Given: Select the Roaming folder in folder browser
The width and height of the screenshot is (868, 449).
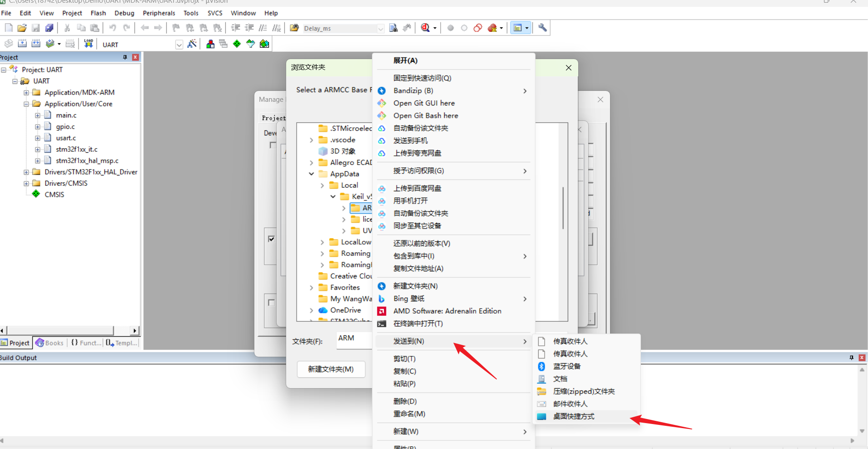Looking at the screenshot, I should pos(356,254).
